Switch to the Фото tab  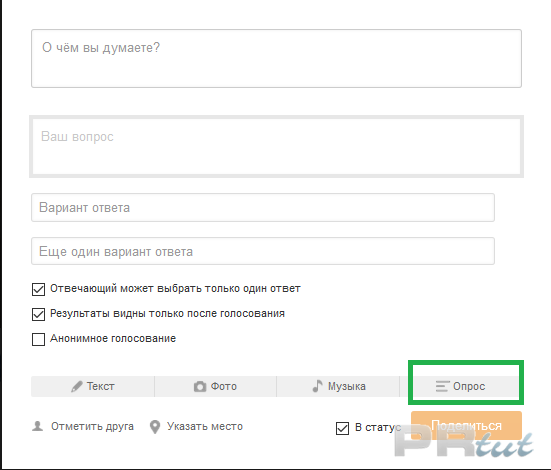[215, 386]
